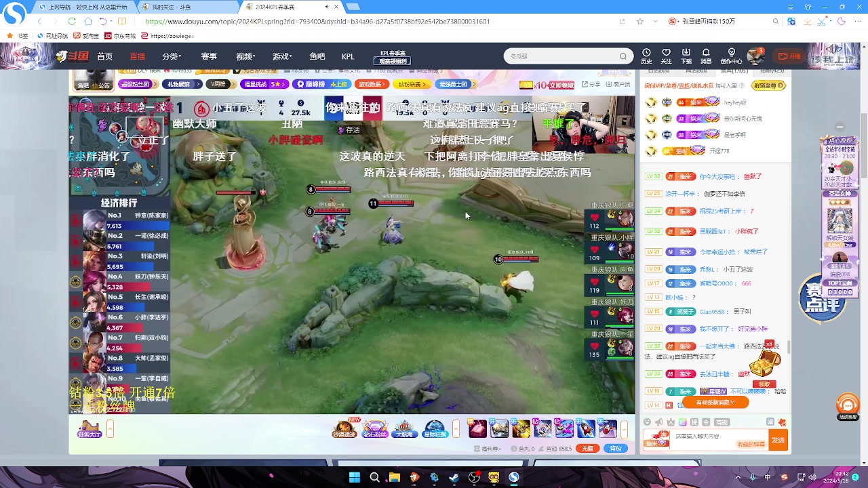This screenshot has width=868, height=488.
Task: Open the KPL nav item
Action: [x=348, y=56]
